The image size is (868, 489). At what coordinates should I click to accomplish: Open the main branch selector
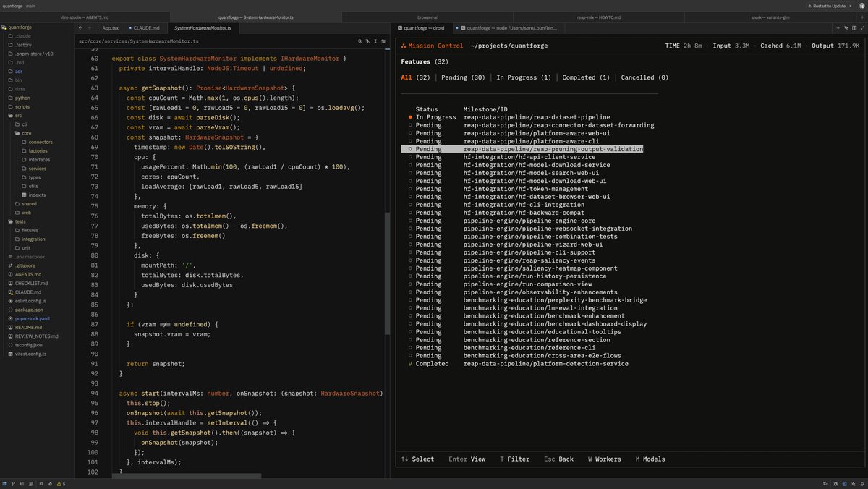(30, 6)
